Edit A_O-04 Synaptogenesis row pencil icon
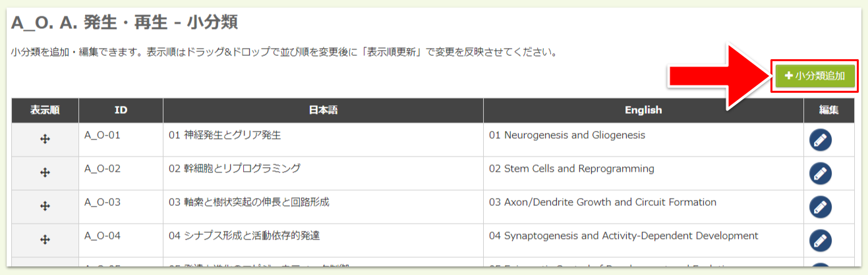The width and height of the screenshot is (868, 275). click(820, 241)
